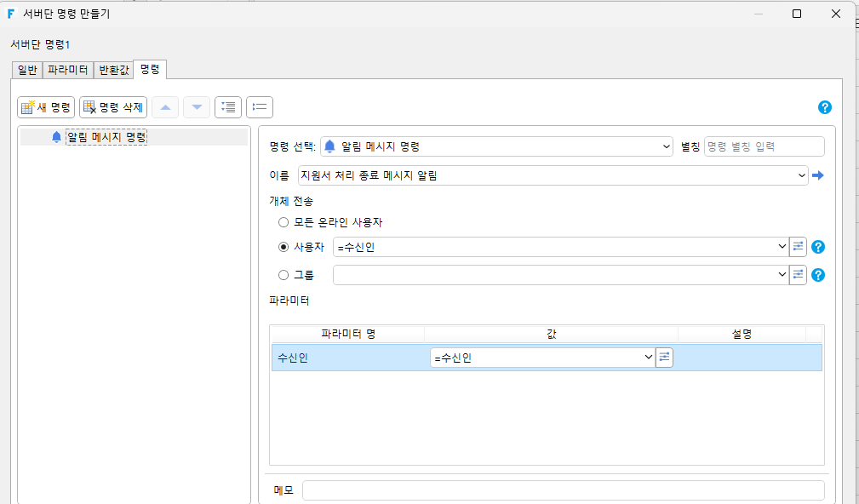Select the 그룹 radio button
This screenshot has height=504, width=859.
[283, 275]
